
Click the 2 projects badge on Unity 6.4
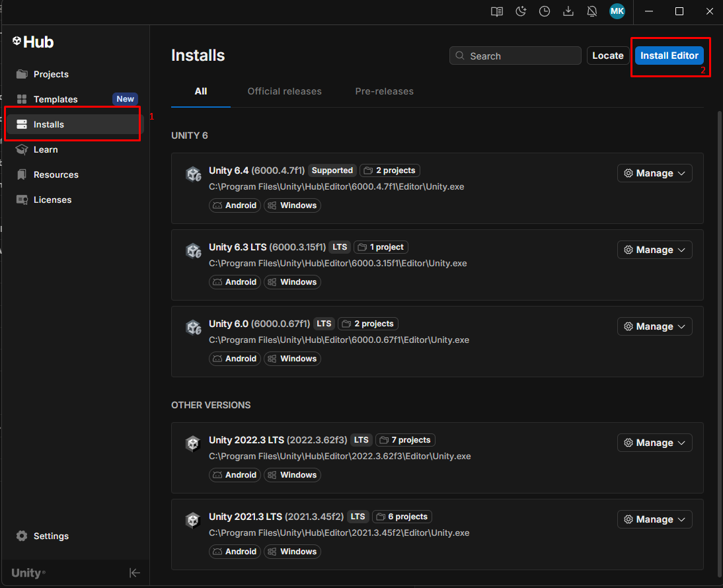(390, 170)
